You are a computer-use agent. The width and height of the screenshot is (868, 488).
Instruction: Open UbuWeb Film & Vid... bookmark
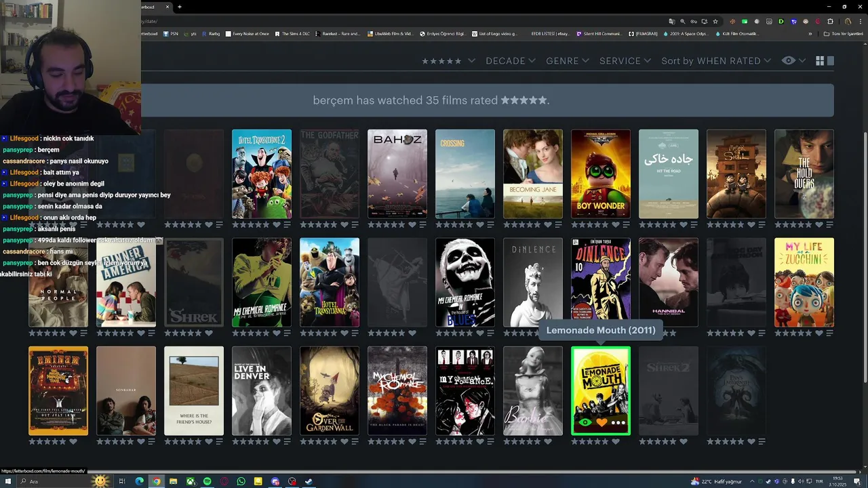(x=390, y=34)
